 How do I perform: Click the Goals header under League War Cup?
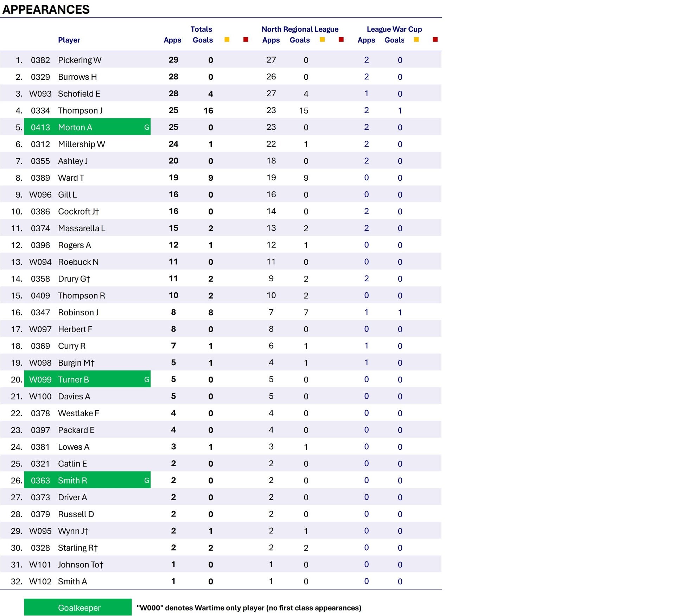(394, 40)
